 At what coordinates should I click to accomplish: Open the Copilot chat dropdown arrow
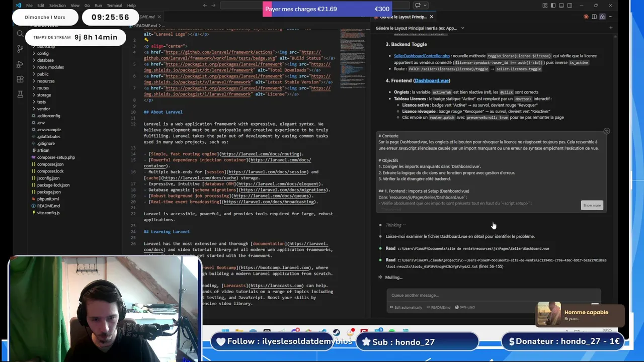point(424,6)
